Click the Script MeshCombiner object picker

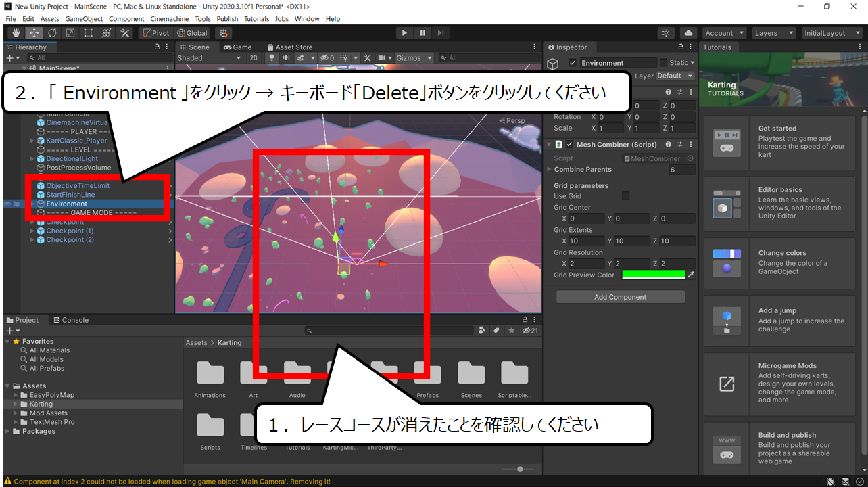pos(690,158)
